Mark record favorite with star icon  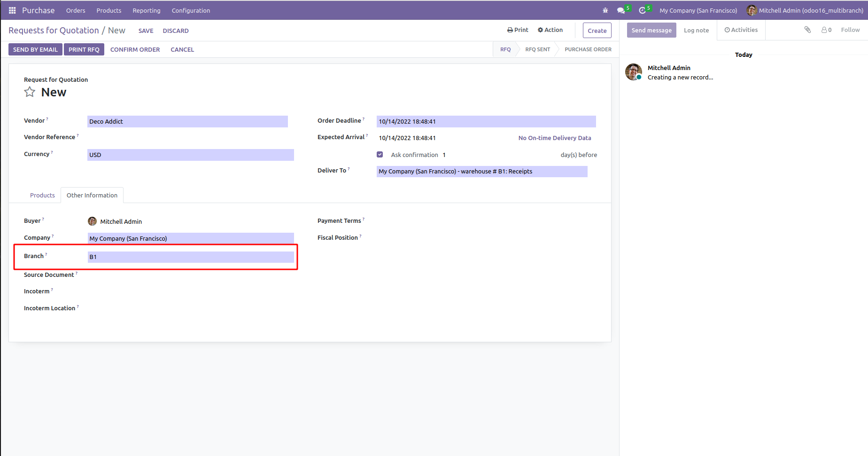click(x=30, y=92)
